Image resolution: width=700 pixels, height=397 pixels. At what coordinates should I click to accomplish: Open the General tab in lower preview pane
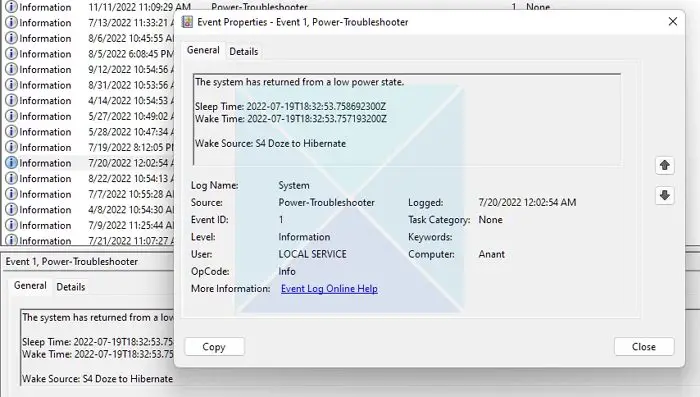pyautogui.click(x=30, y=286)
